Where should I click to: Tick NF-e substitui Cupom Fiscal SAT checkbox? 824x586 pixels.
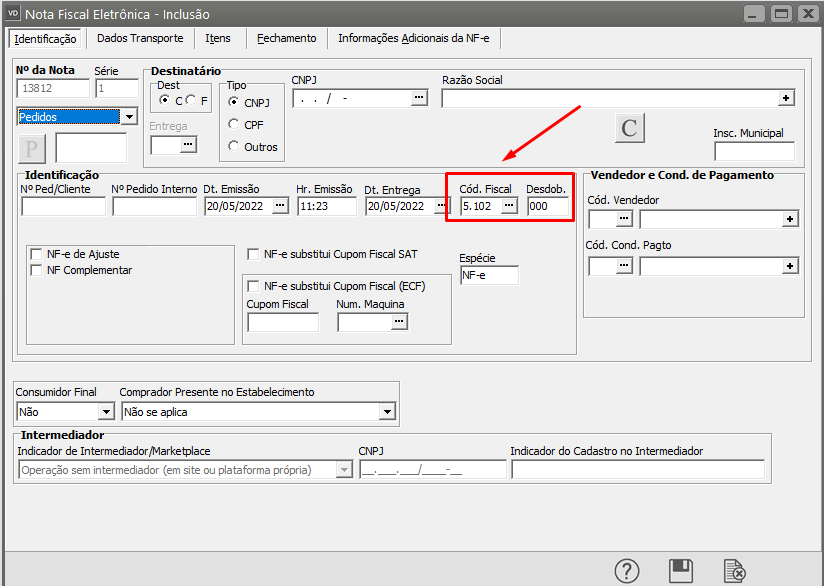click(254, 254)
